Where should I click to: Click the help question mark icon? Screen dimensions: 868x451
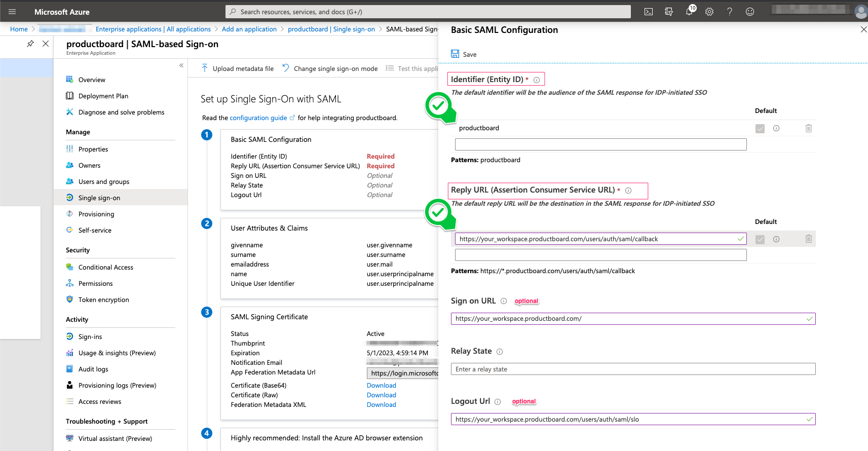pyautogui.click(x=730, y=12)
